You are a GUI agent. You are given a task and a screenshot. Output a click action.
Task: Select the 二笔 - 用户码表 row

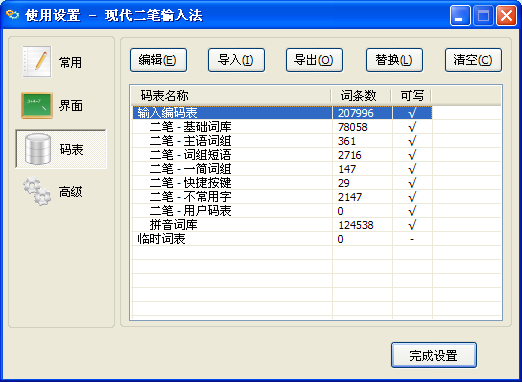click(282, 211)
